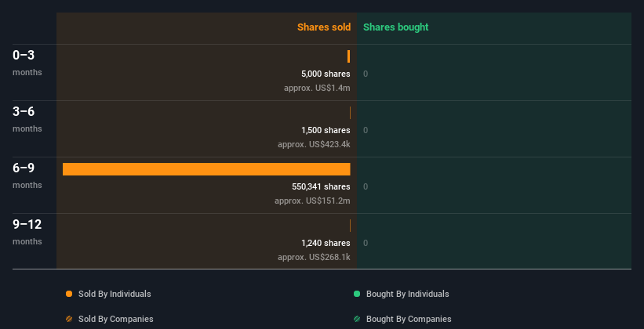Screen dimensions: 644x329
Task: Click the 6–9 months row label
Action: 27,175
